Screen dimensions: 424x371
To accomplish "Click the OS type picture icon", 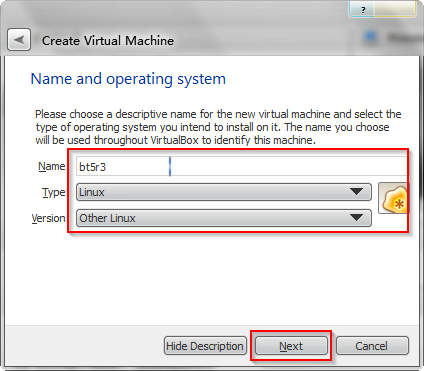I will 393,198.
